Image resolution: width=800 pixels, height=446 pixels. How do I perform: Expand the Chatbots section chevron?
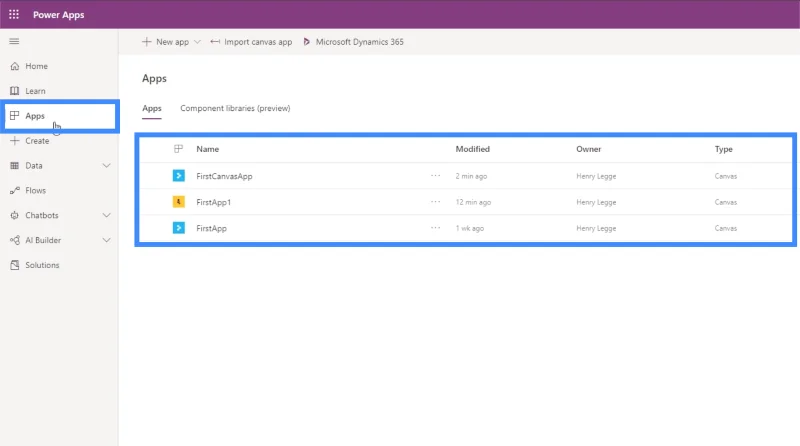[106, 215]
